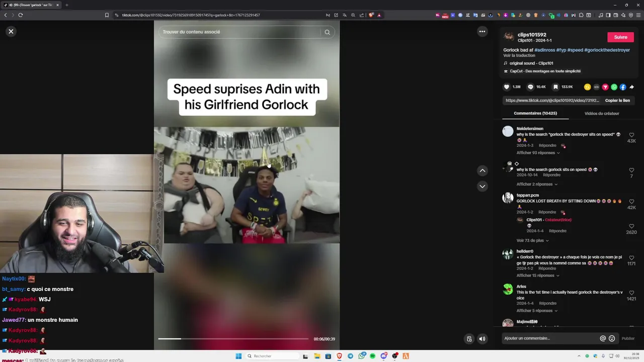Insert a mention with the @ icon

[603, 338]
